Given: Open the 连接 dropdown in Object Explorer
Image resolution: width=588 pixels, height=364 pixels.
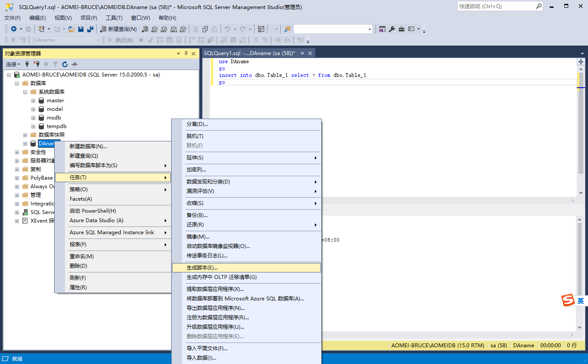Looking at the screenshot, I should pyautogui.click(x=13, y=64).
